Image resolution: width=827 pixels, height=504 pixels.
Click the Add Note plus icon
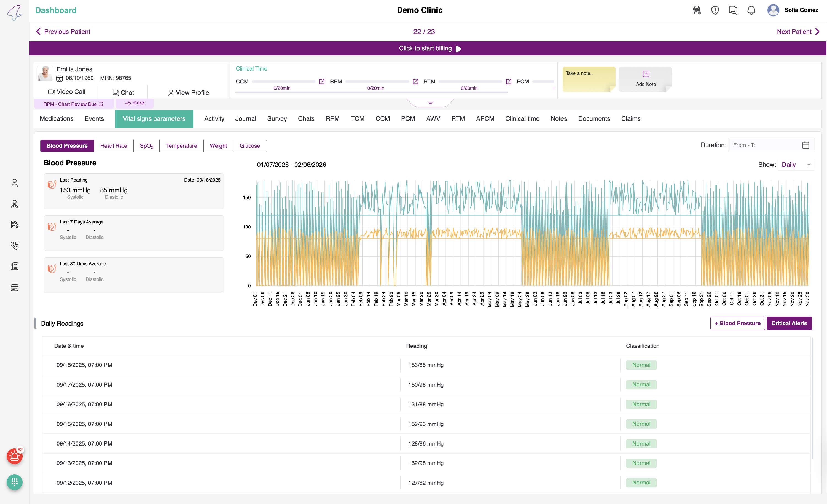click(x=645, y=74)
